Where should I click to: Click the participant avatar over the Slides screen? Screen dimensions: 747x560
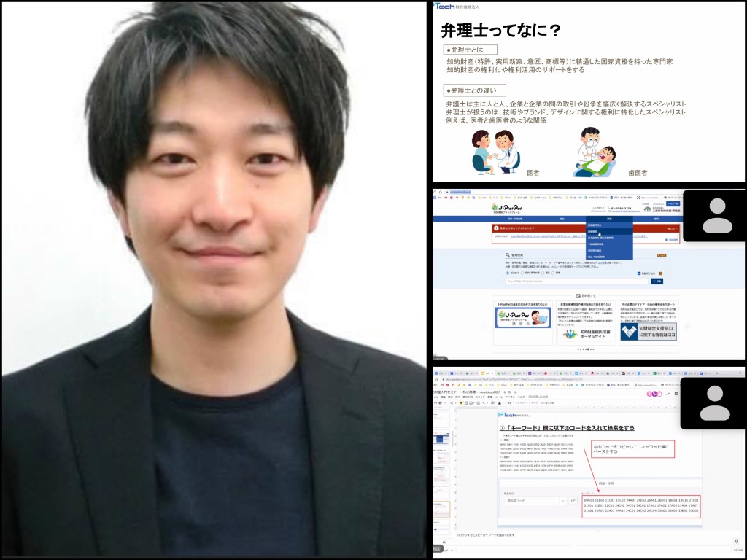(714, 402)
